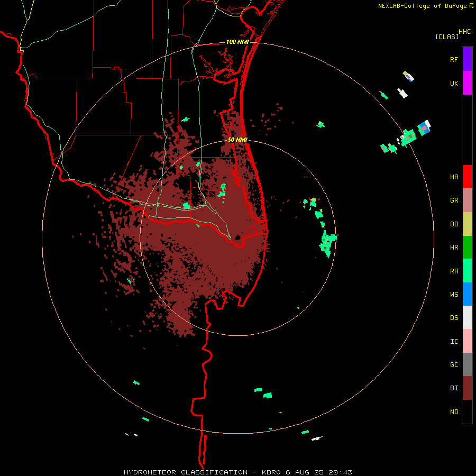Select the GR legend color block
476x476 pixels.
(467, 200)
